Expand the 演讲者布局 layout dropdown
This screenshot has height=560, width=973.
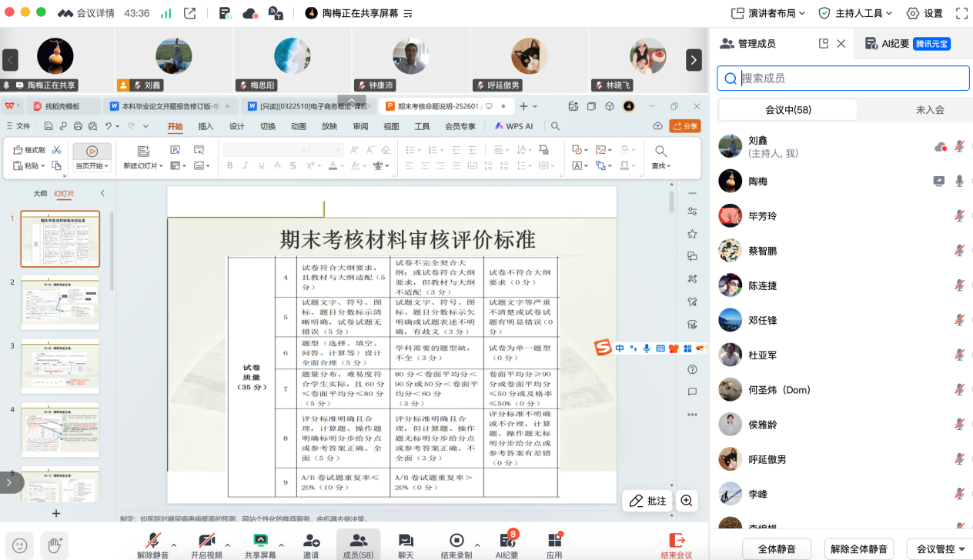(767, 13)
